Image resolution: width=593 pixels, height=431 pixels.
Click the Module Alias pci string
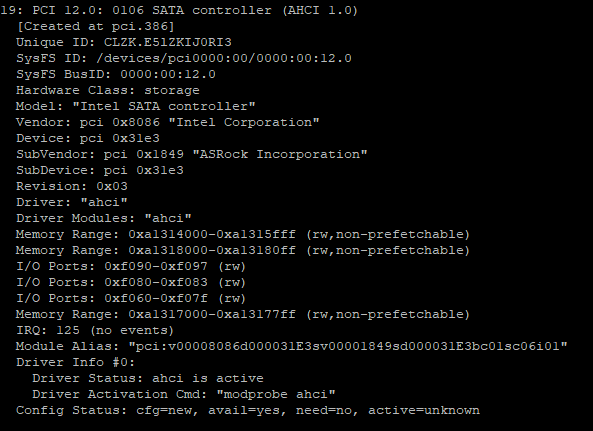(x=348, y=346)
